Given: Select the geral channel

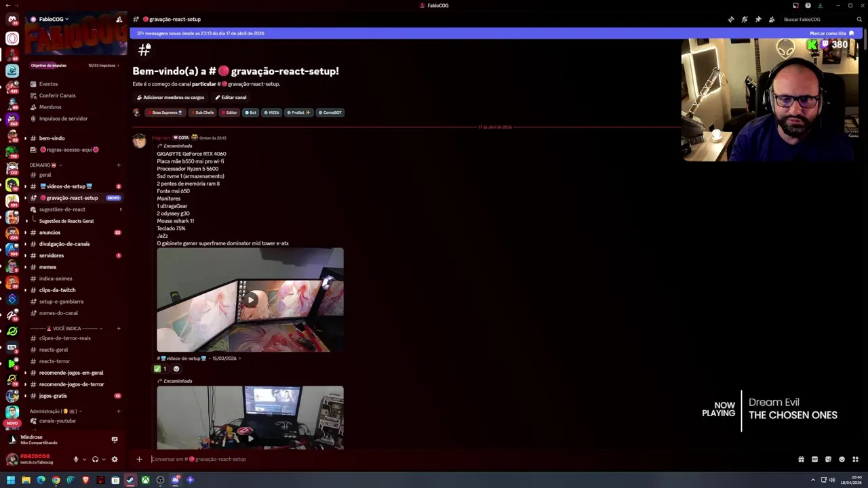Looking at the screenshot, I should (45, 175).
